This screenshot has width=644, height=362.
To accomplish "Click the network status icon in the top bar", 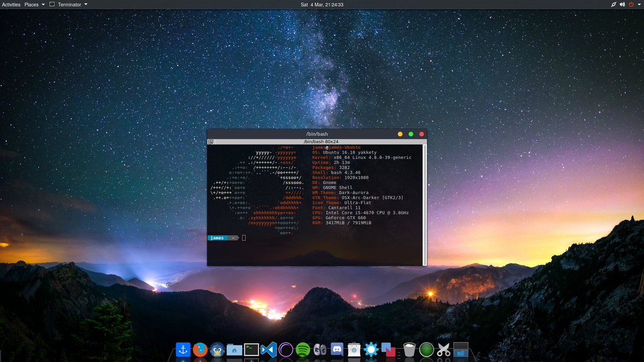I will [x=614, y=4].
